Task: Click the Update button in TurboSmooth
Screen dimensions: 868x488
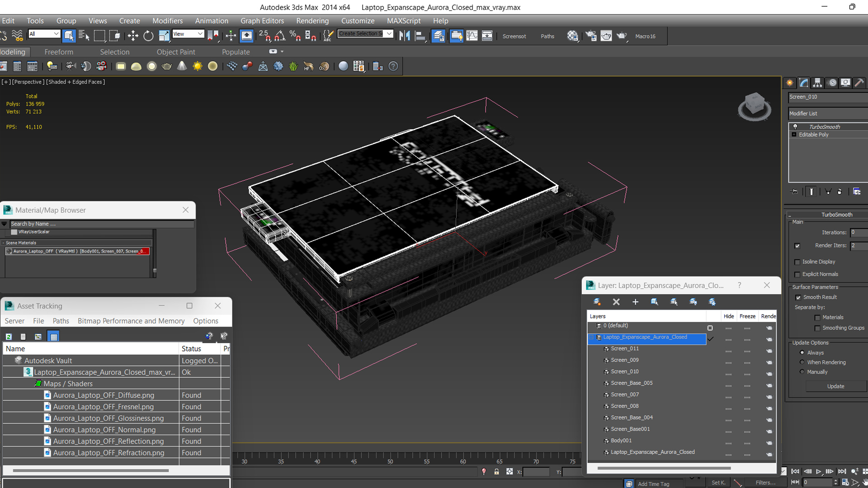Action: (x=835, y=386)
